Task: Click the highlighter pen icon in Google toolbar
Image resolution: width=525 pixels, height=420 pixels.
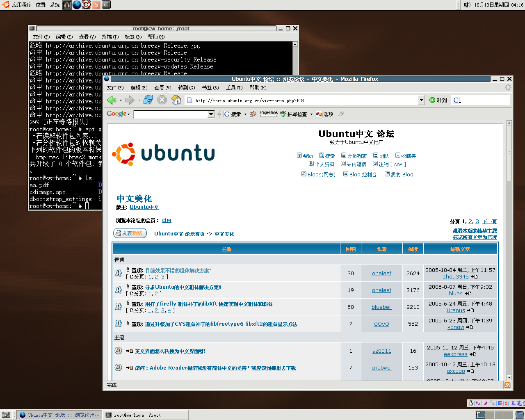Action: click(x=341, y=114)
